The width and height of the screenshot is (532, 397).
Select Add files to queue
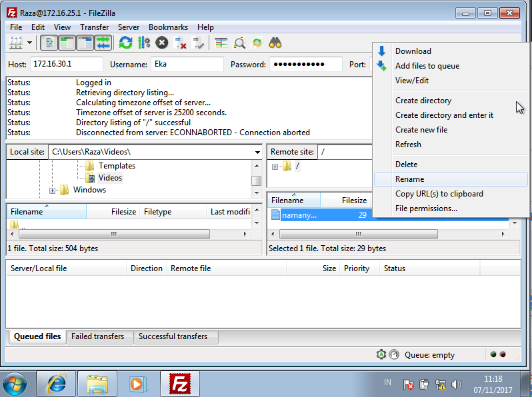pos(451,66)
